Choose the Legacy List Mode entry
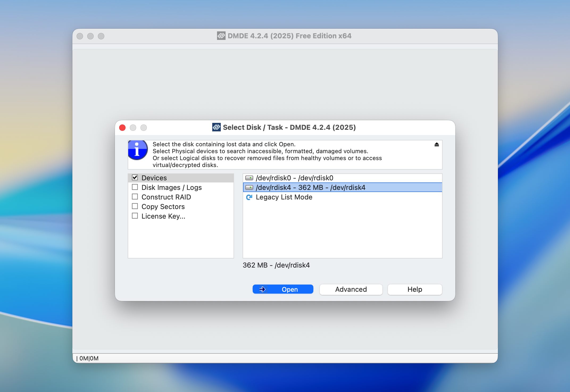This screenshot has height=392, width=570. [x=342, y=197]
